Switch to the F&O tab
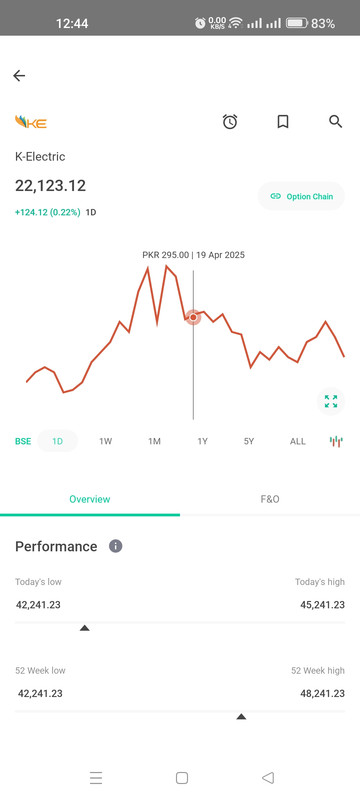This screenshot has width=360, height=800. (x=270, y=499)
